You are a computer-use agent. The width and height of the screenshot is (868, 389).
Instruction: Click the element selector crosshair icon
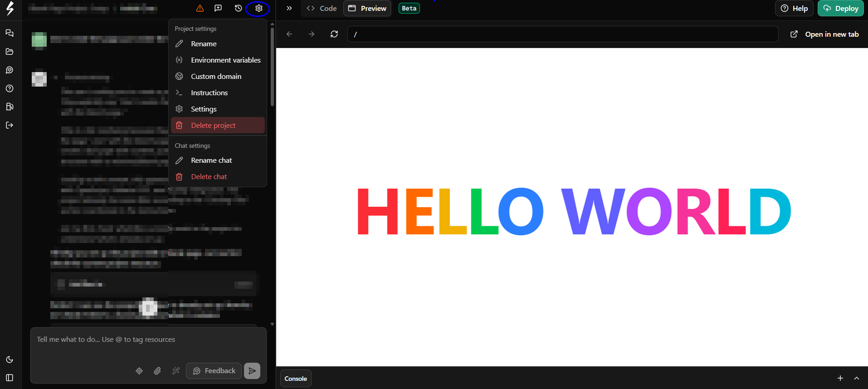(139, 371)
